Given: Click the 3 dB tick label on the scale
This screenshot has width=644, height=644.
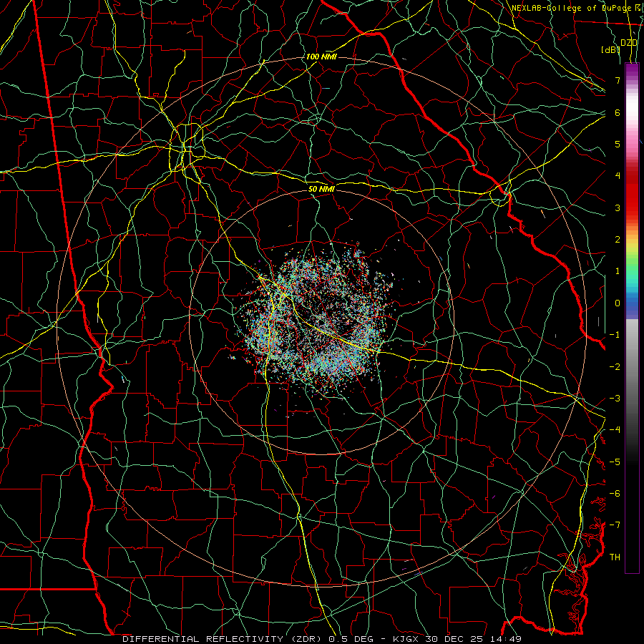Looking at the screenshot, I should [618, 208].
